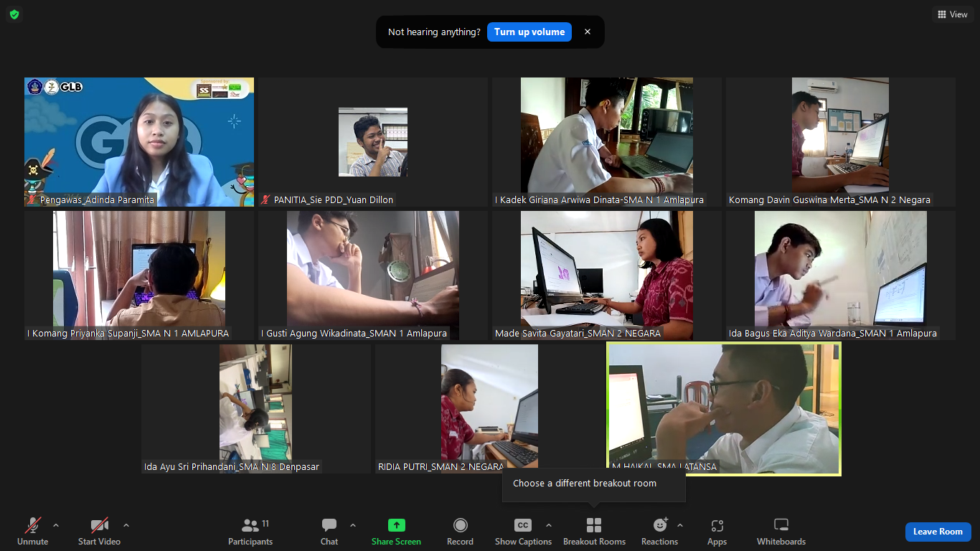Start Video using the camera toggle
980x551 pixels.
[x=99, y=526]
